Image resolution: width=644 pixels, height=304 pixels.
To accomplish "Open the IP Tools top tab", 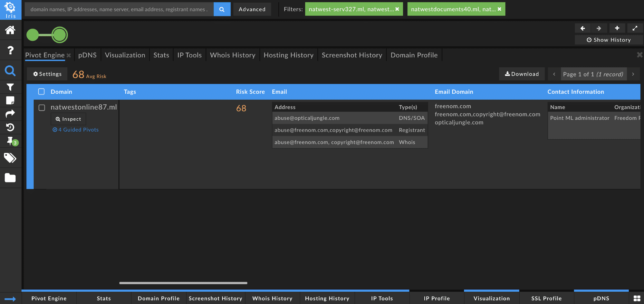I will point(189,55).
